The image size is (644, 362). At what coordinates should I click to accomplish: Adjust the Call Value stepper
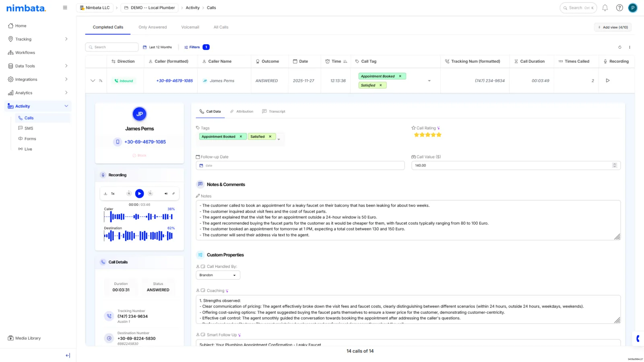coord(614,165)
